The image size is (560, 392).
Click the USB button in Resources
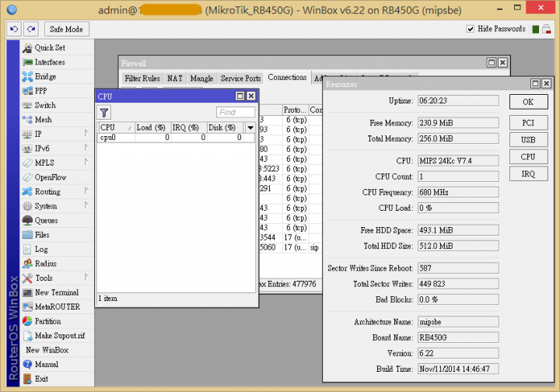click(528, 140)
